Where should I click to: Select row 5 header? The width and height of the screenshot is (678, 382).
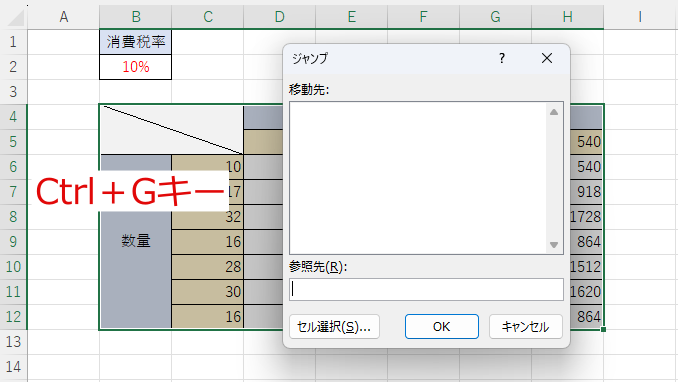[x=13, y=141]
